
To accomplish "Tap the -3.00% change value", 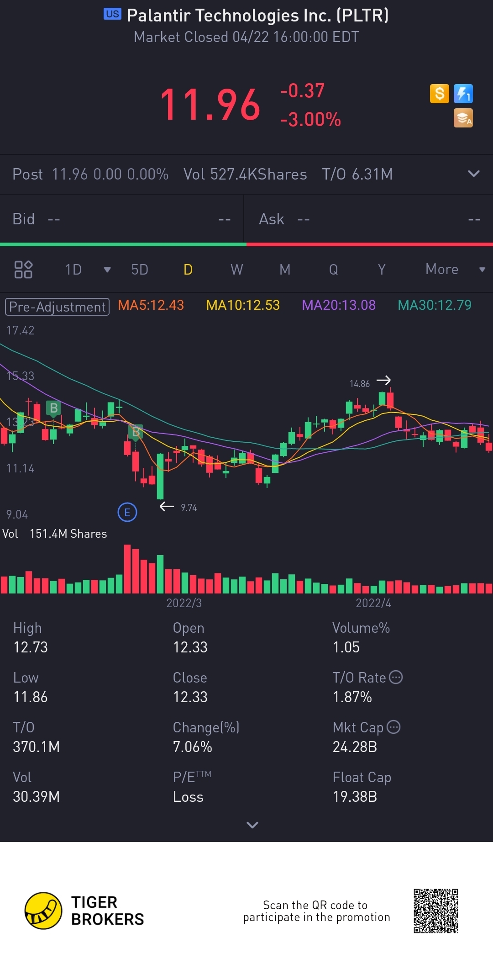I will point(310,120).
